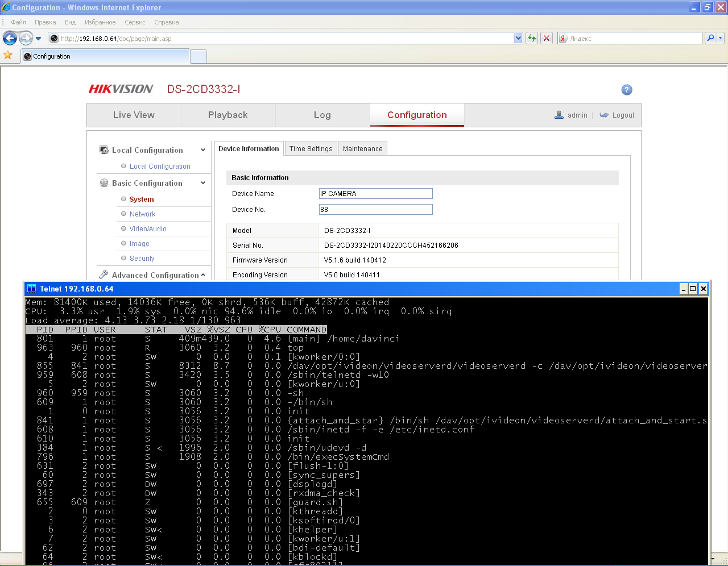Click the search magnifier icon
This screenshot has height=566, width=728.
coord(710,38)
